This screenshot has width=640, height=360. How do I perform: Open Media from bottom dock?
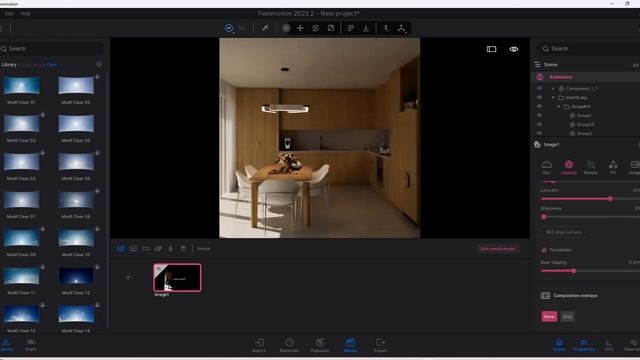(350, 345)
